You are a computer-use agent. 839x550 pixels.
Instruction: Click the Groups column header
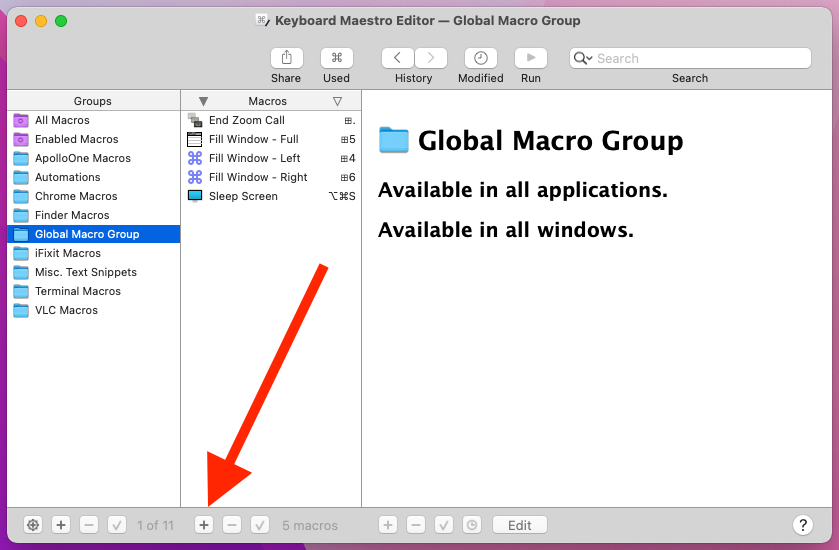pyautogui.click(x=94, y=101)
